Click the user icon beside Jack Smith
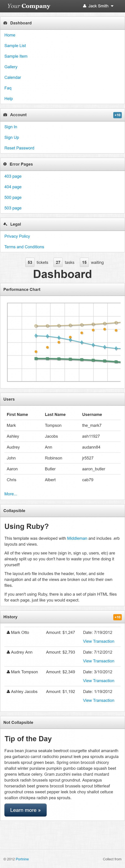 pos(85,6)
